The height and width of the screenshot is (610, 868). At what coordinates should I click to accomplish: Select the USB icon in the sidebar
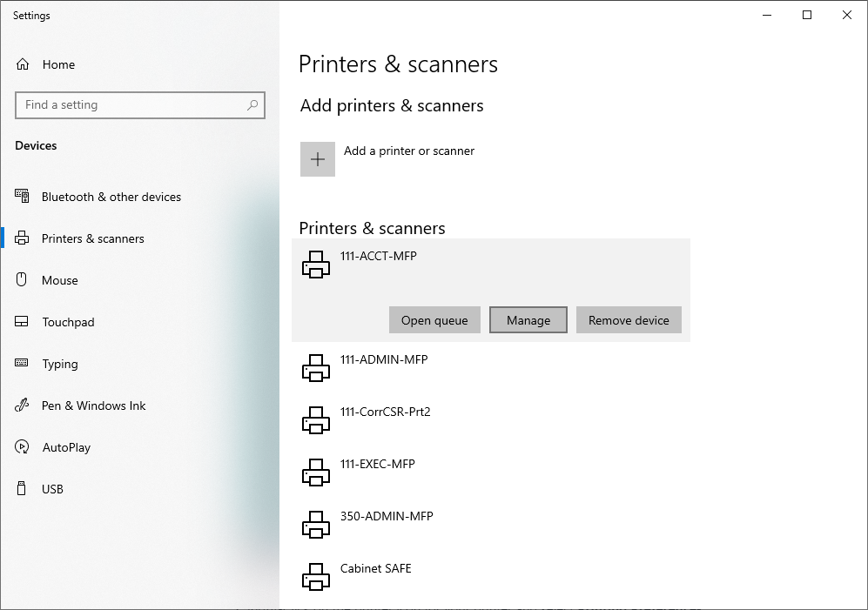[21, 489]
